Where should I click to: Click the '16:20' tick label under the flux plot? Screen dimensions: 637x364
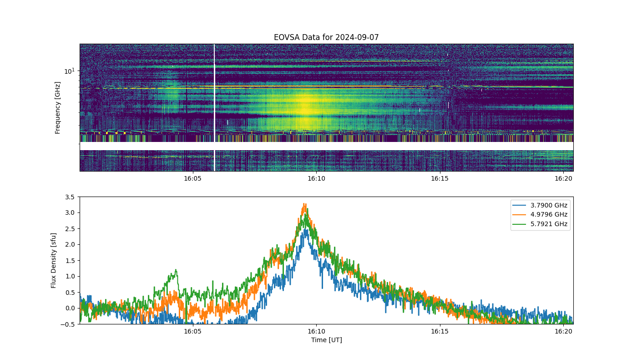[x=564, y=331]
